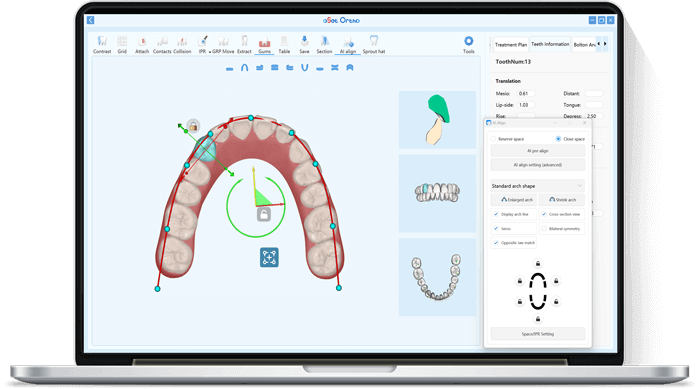This screenshot has width=699, height=389.
Task: Click the Tongue value field
Action: tap(594, 105)
